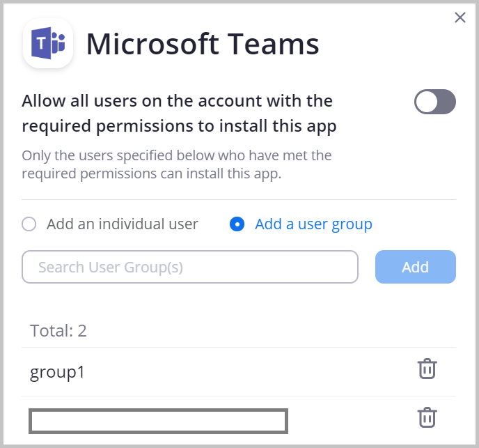Click the blue Add button
Image resolution: width=479 pixels, height=448 pixels.
(x=416, y=267)
